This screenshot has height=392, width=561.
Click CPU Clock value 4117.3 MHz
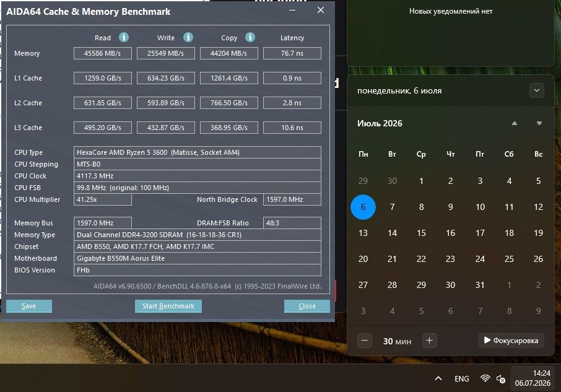coord(197,176)
